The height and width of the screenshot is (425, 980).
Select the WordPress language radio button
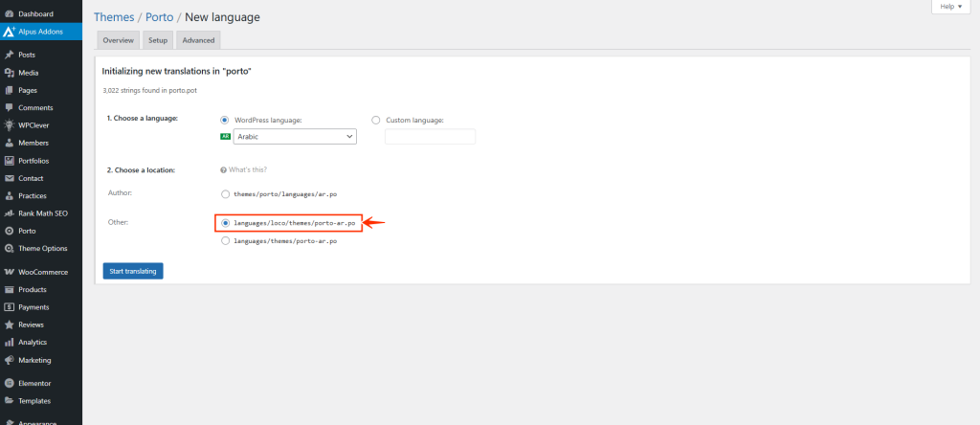pyautogui.click(x=225, y=120)
